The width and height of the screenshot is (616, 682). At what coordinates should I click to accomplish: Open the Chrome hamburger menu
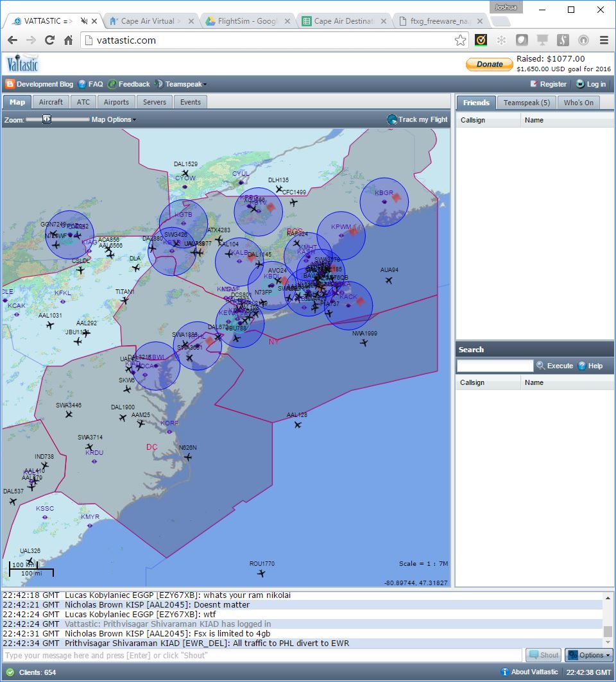click(604, 40)
